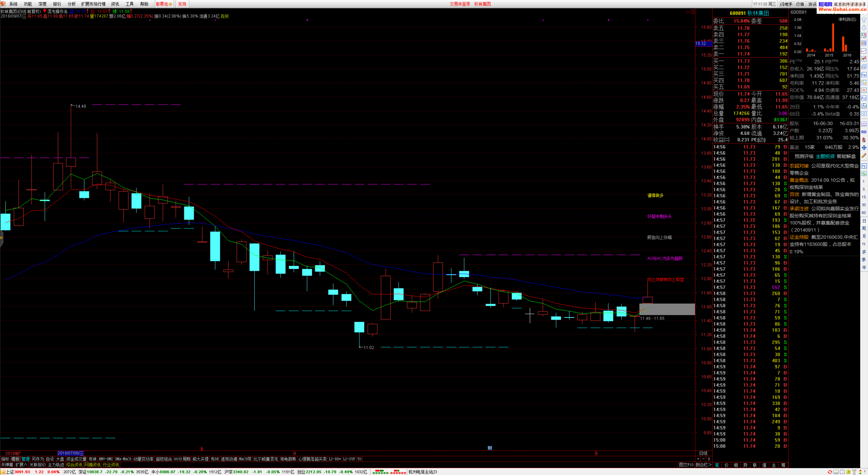
Task: Click the circle tool icon in sidebar
Action: [x=864, y=114]
